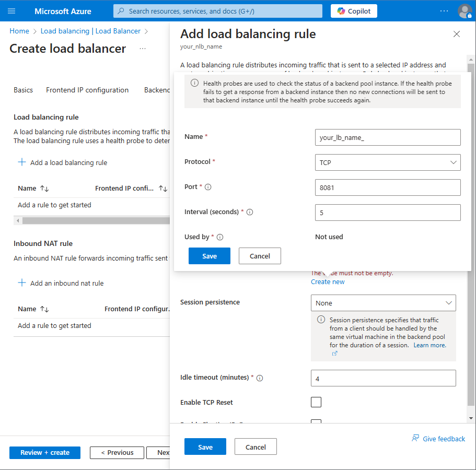Screen dimensions: 476x470
Task: Click the panel scrollbar down arrow
Action: (x=471, y=418)
